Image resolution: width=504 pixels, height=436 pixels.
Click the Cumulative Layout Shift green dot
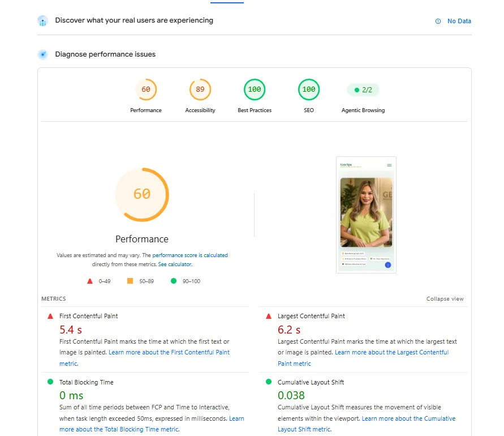[269, 382]
